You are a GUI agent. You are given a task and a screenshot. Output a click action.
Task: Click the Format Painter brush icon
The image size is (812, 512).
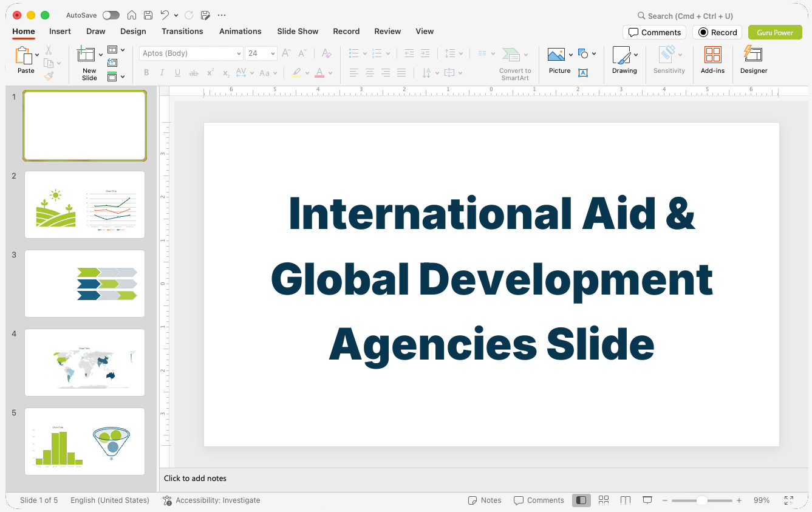[x=49, y=76]
